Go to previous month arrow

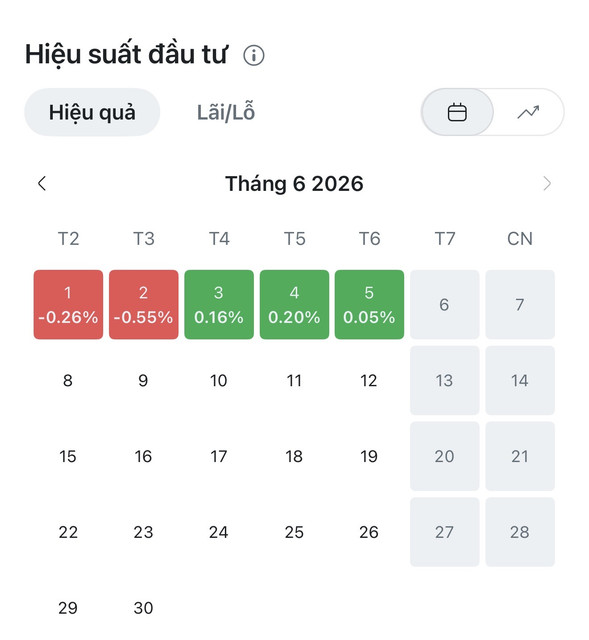pos(42,184)
